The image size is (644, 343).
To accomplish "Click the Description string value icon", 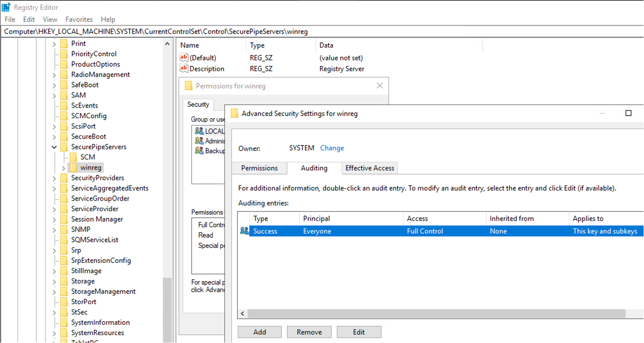I will coord(184,69).
